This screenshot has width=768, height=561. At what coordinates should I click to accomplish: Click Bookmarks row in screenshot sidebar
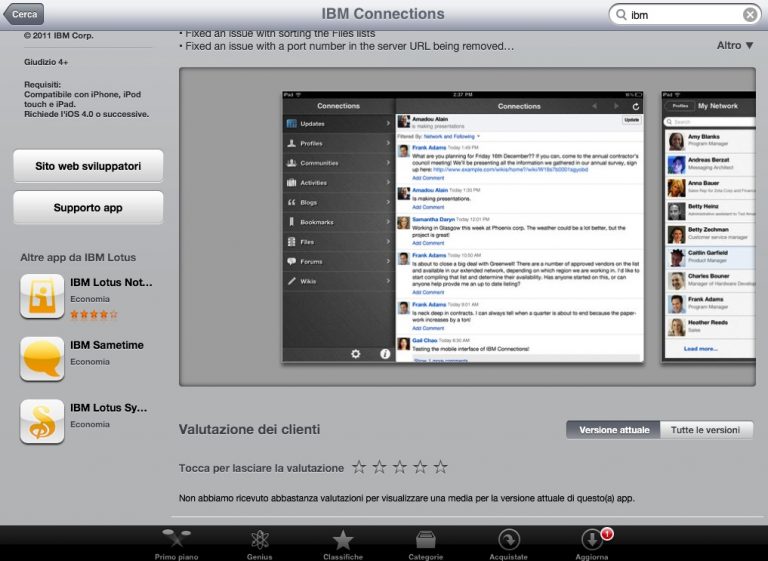point(339,222)
